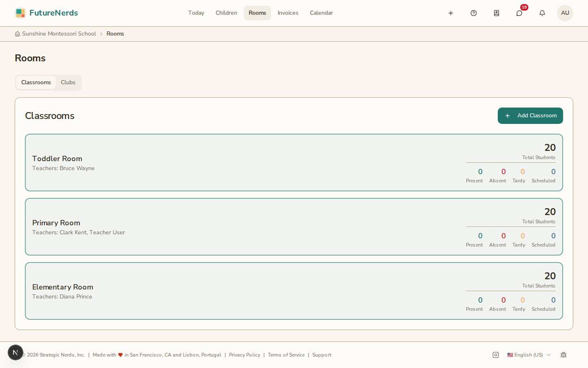Switch to the Clubs tab
588x368 pixels.
pos(68,83)
